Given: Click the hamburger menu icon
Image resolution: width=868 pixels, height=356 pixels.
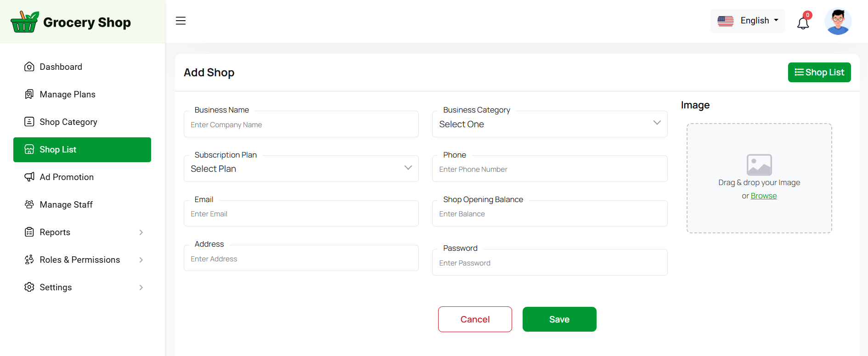Looking at the screenshot, I should [x=181, y=21].
